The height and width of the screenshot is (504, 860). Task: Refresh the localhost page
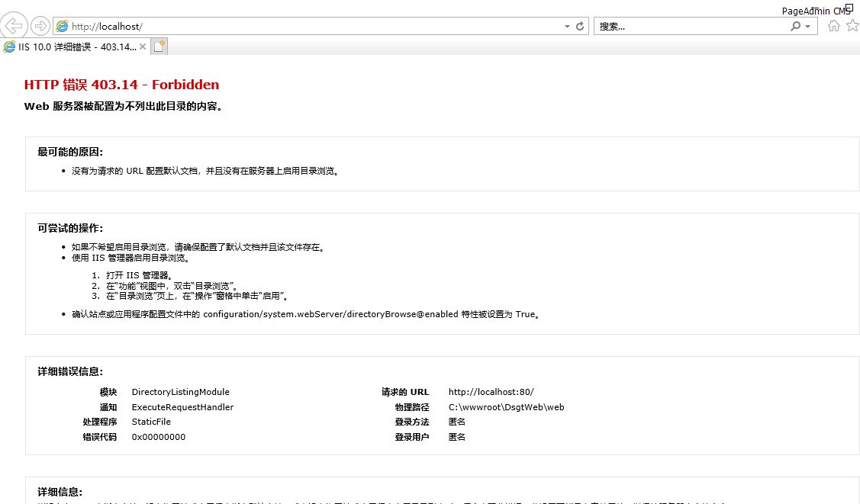click(x=581, y=26)
